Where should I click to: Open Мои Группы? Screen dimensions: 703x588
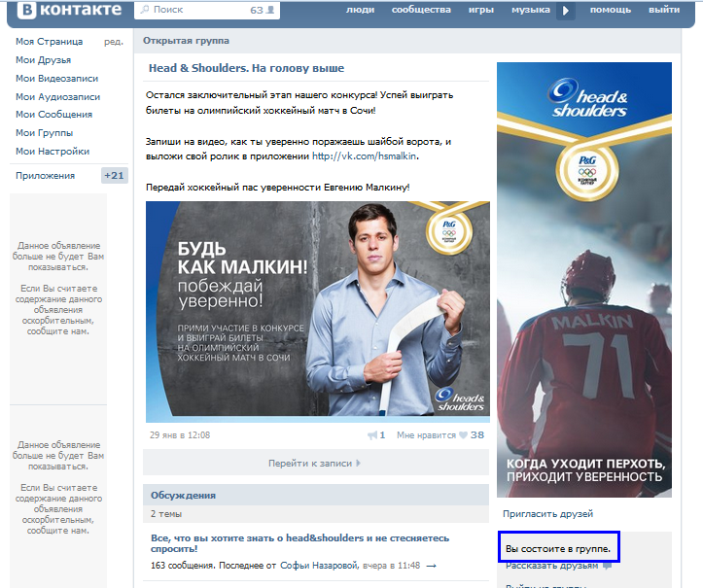[x=45, y=132]
